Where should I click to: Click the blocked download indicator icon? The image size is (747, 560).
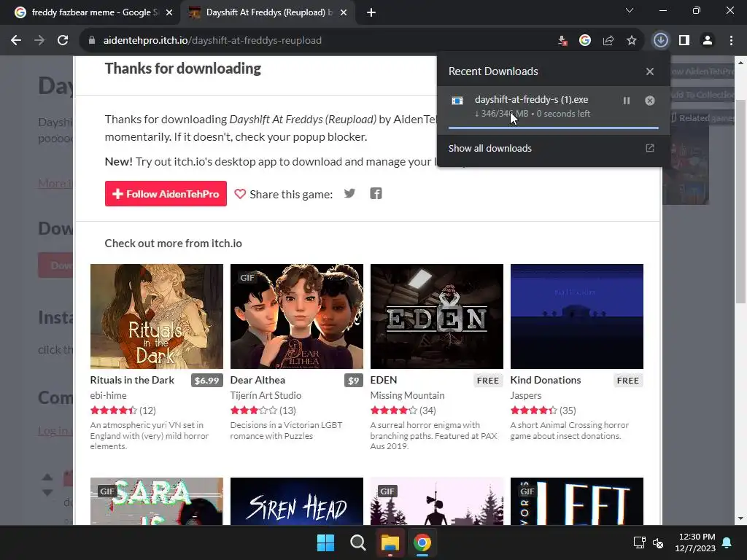(562, 41)
